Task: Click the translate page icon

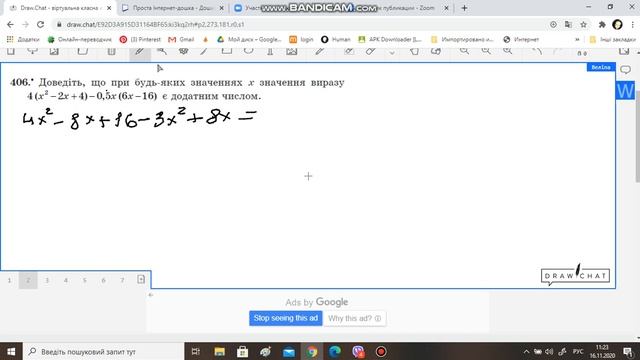Action: tap(568, 25)
